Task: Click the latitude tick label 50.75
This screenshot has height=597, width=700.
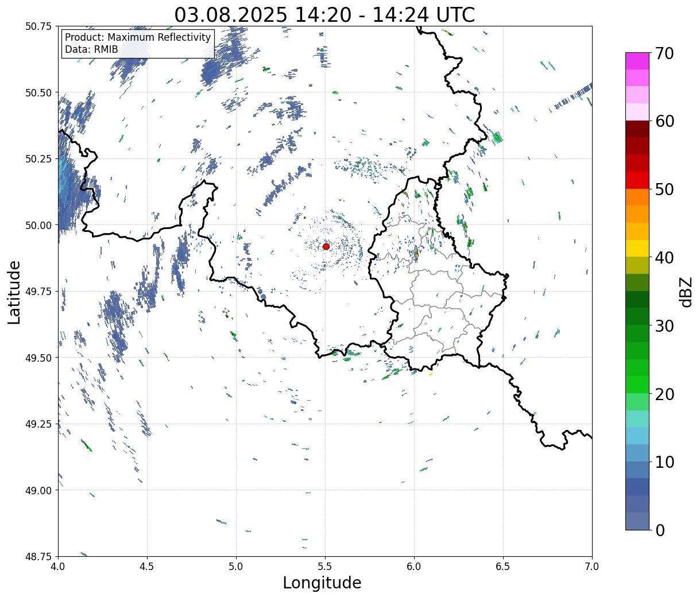Action: (38, 26)
